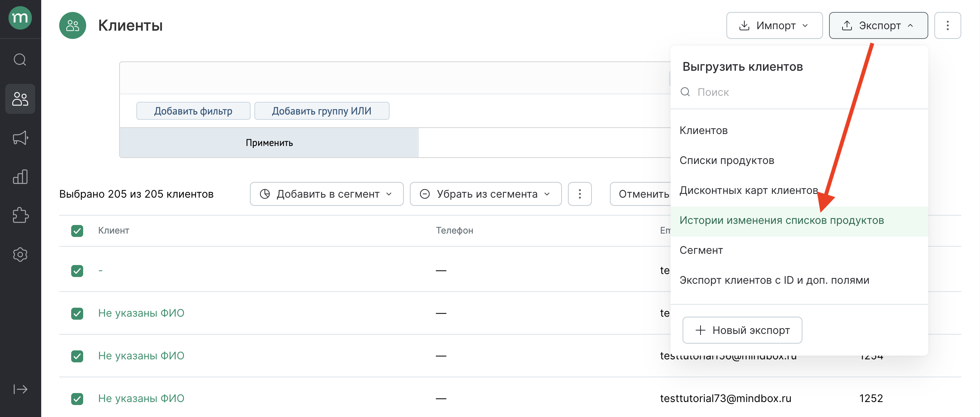Select Истории изменения списков продуктов option

coord(799,220)
